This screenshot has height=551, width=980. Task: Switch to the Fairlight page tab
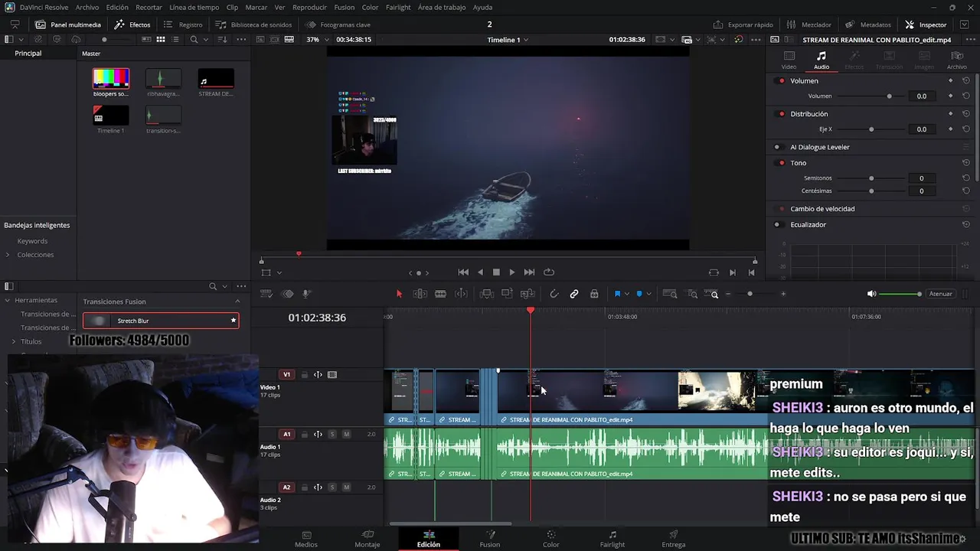click(x=612, y=539)
